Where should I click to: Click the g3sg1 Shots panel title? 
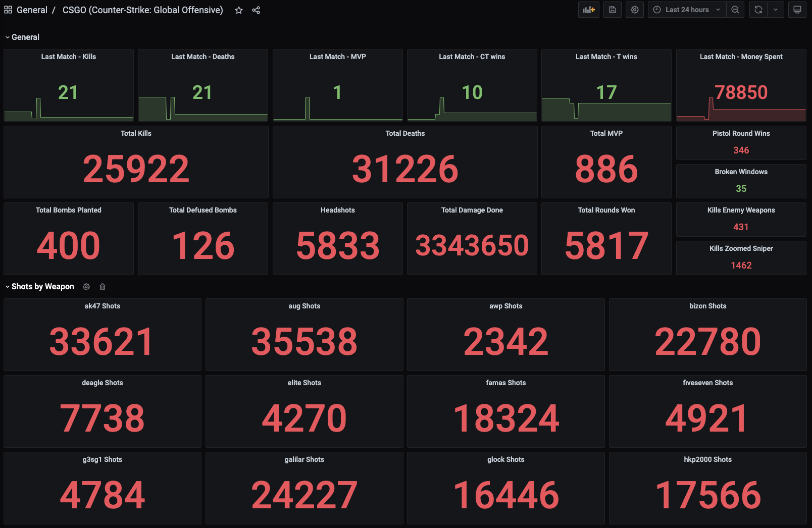[x=103, y=459]
